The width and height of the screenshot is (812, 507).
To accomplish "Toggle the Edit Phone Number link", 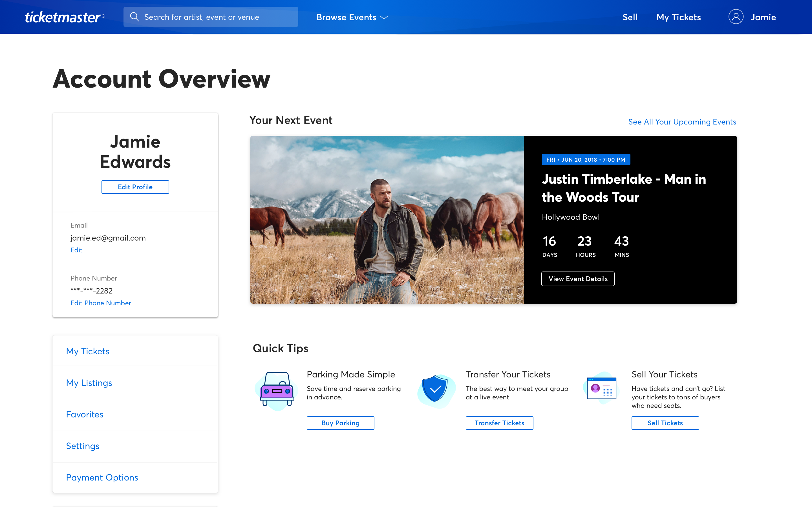I will pyautogui.click(x=101, y=302).
